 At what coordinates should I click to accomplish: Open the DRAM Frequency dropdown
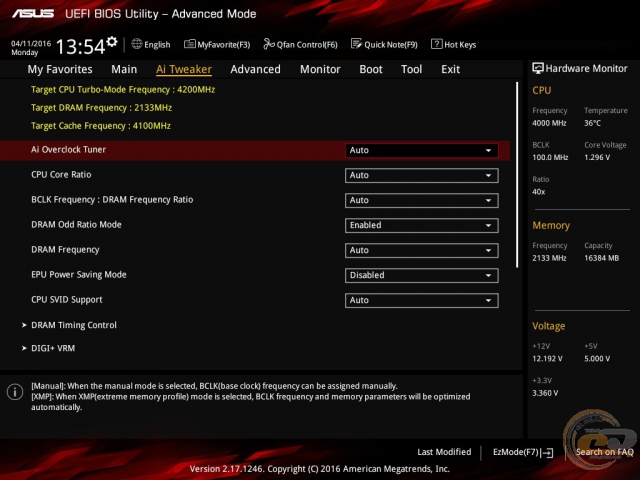coord(421,250)
